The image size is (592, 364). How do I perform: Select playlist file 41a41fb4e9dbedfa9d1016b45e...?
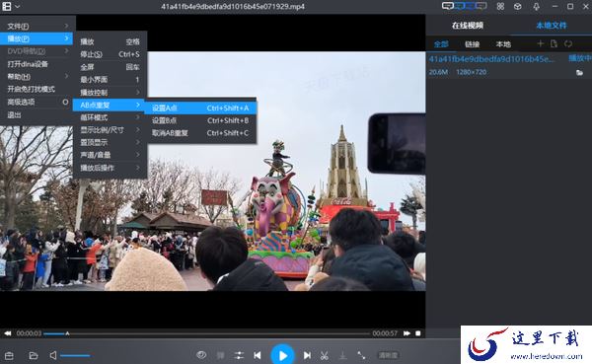492,59
